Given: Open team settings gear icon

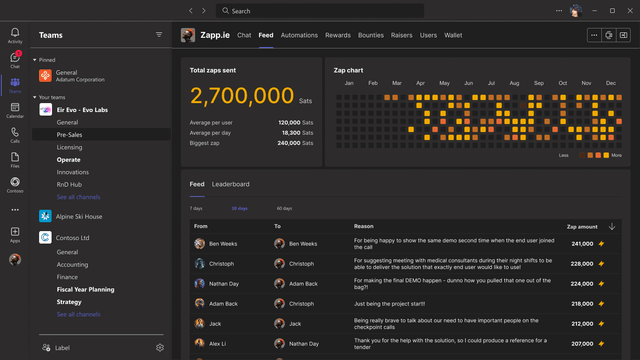Looking at the screenshot, I should 160,348.
